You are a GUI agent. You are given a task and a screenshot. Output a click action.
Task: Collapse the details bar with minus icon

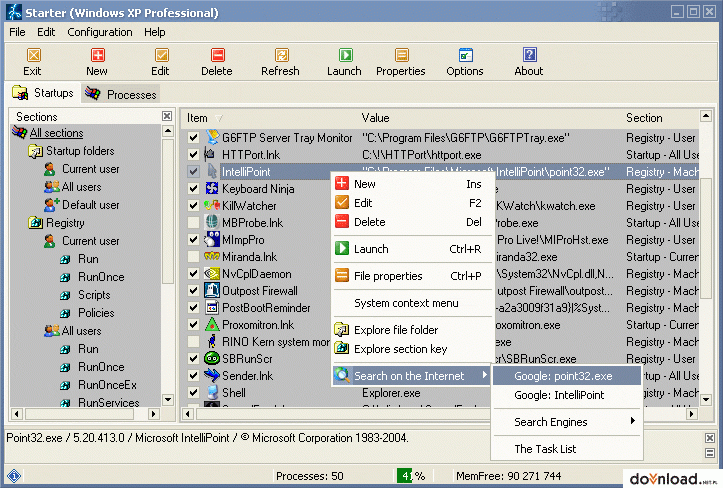(x=710, y=453)
